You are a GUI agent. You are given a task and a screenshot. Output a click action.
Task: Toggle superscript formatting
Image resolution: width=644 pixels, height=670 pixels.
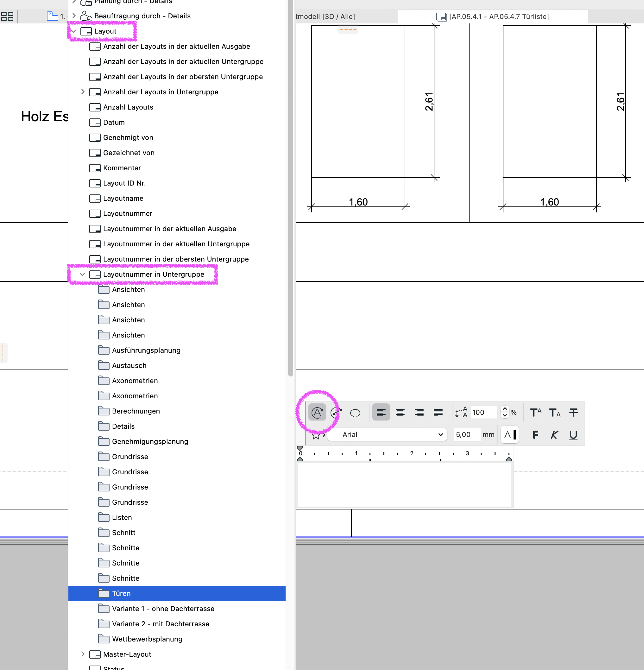535,413
